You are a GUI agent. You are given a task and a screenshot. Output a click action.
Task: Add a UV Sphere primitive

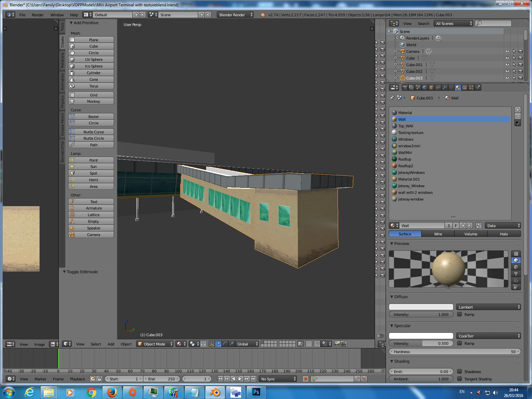click(x=91, y=59)
